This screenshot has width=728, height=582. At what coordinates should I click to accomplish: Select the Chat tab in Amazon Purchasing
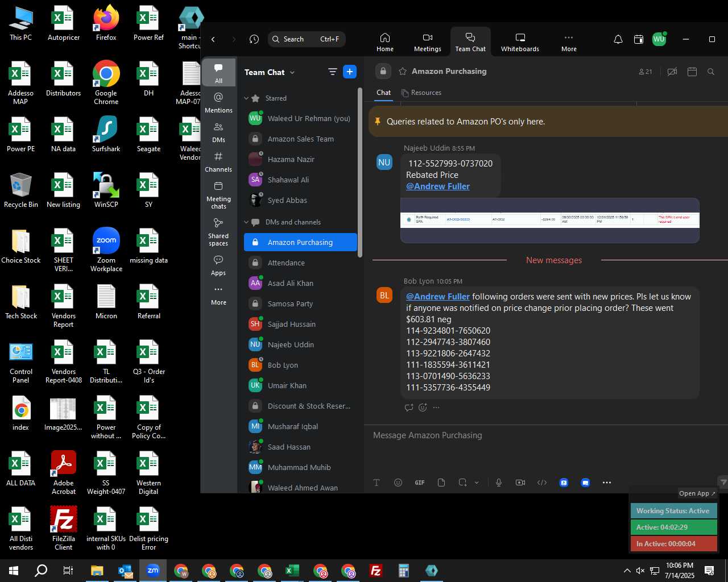pyautogui.click(x=384, y=93)
